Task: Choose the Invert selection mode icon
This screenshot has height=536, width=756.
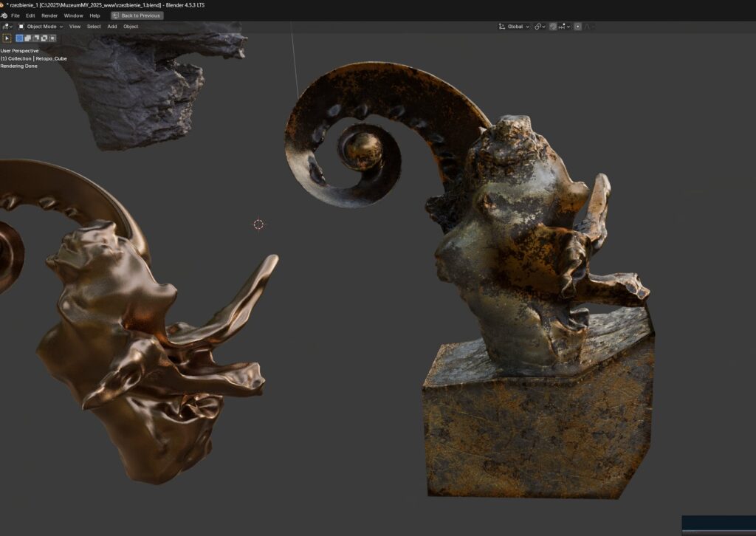Action: [44, 38]
